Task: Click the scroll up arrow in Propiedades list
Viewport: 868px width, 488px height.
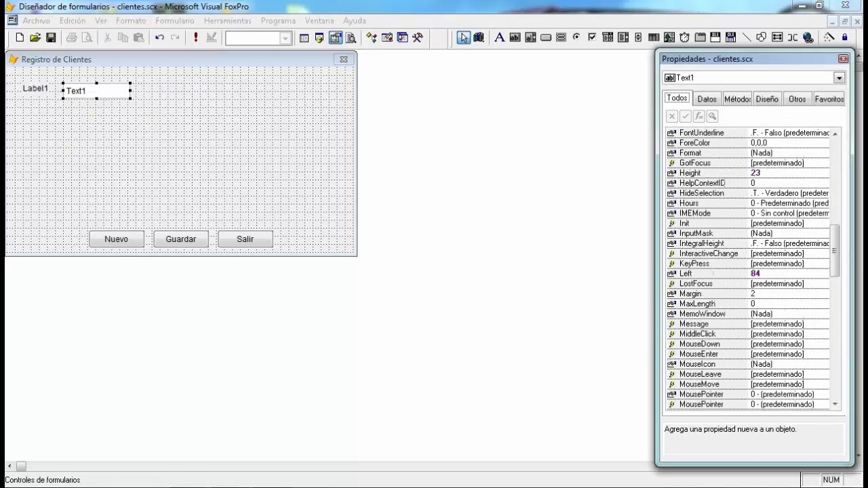Action: 835,134
